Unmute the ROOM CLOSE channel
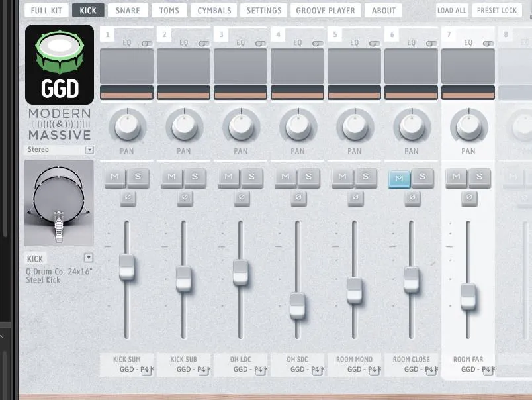532x400 pixels. point(400,179)
